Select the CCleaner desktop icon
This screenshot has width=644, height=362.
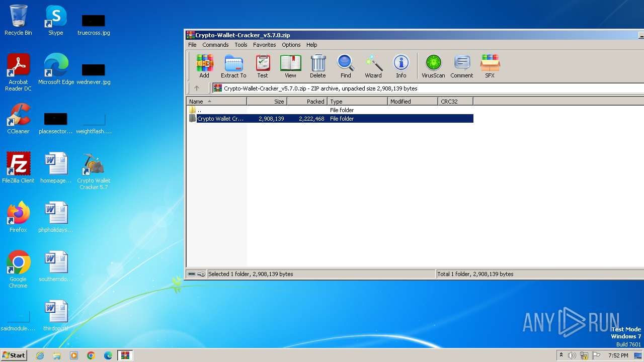pyautogui.click(x=18, y=119)
